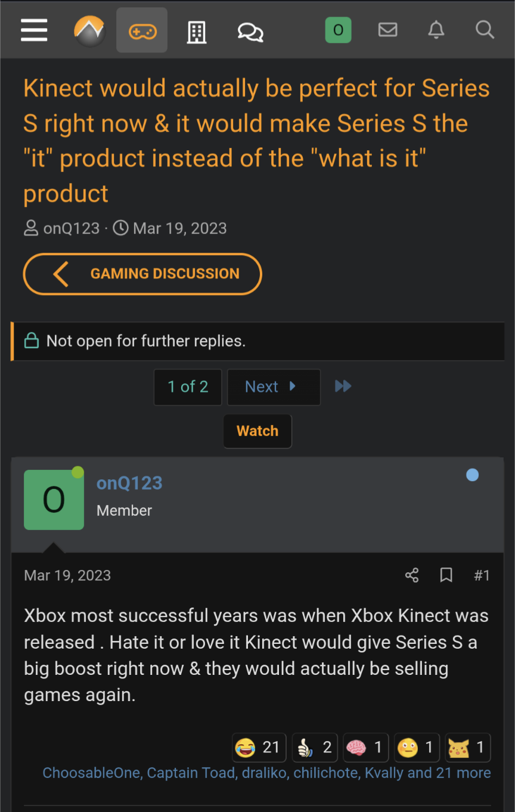This screenshot has width=515, height=812.
Task: Go back to Gaming Discussion
Action: [142, 274]
